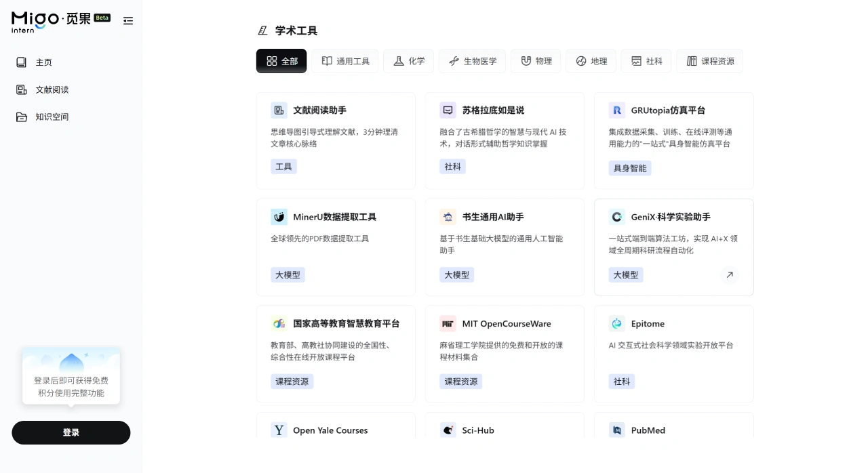
Task: Click the PubMed logo icon
Action: pos(616,430)
